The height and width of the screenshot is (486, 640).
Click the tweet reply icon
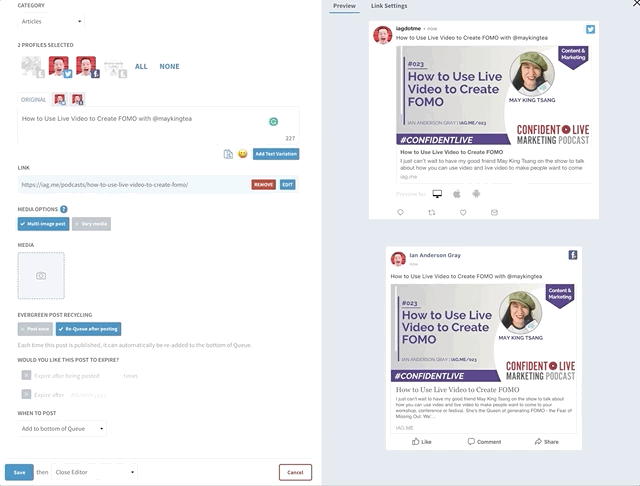tap(400, 212)
